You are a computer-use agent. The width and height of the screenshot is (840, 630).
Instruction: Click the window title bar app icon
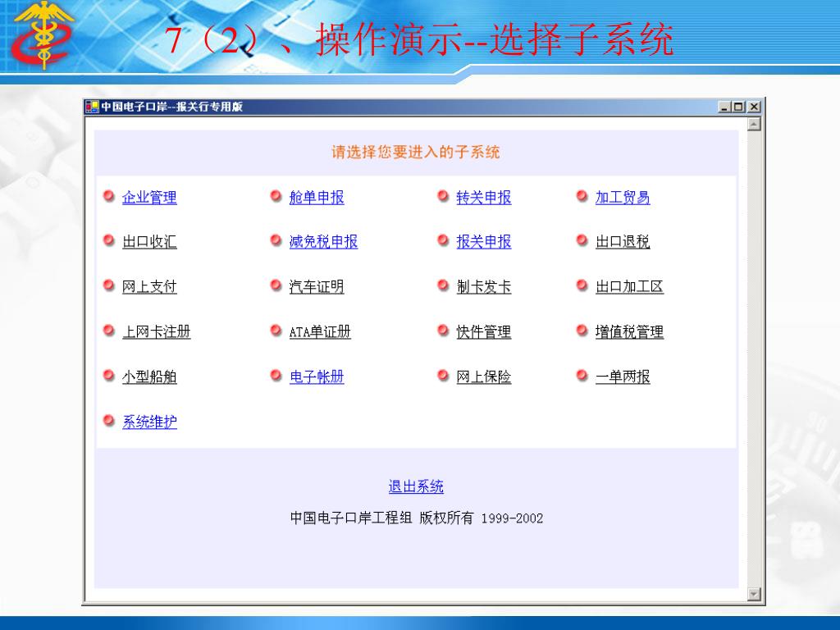[x=92, y=107]
